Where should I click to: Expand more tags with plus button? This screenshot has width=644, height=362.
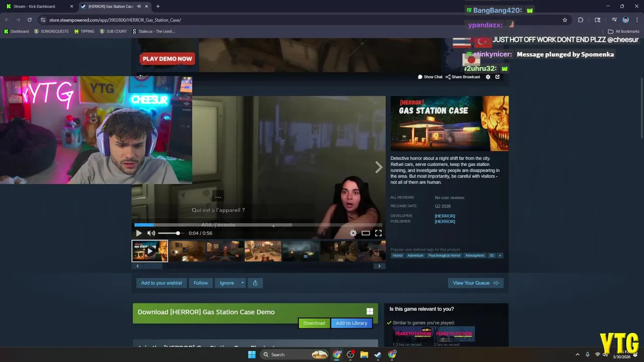pos(500,255)
